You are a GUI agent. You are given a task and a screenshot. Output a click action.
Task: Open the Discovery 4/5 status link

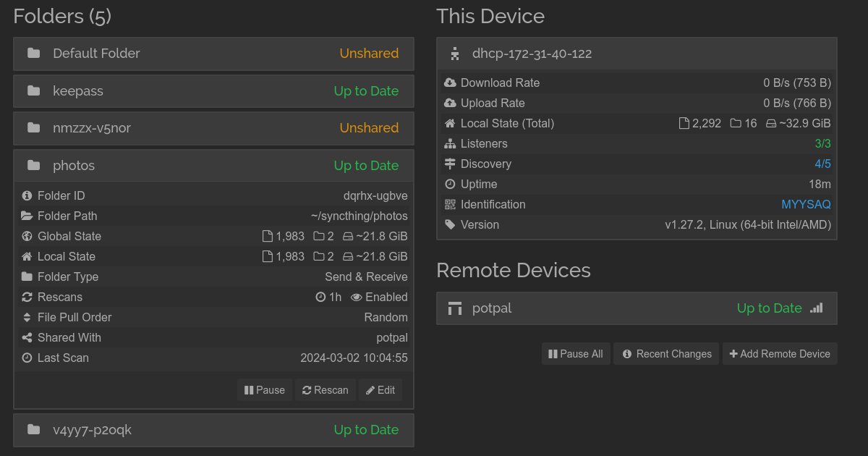(x=822, y=164)
